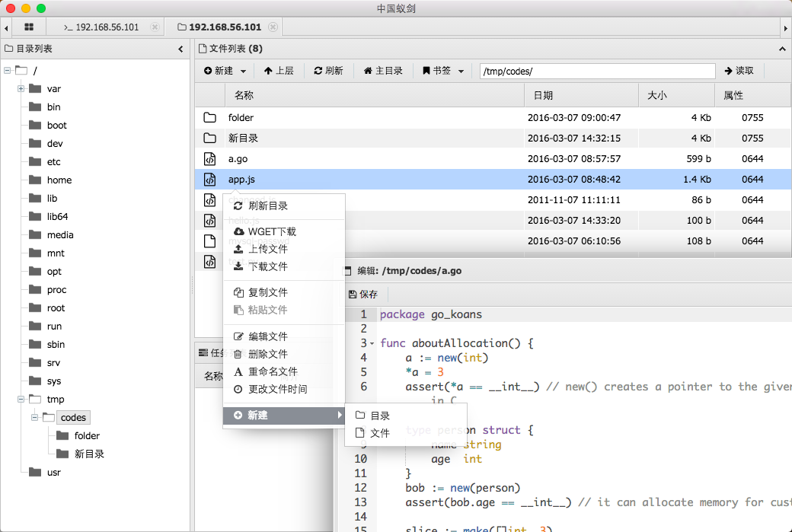792x532 pixels.
Task: Choose 复制文件 in the context menu
Action: pyautogui.click(x=284, y=293)
